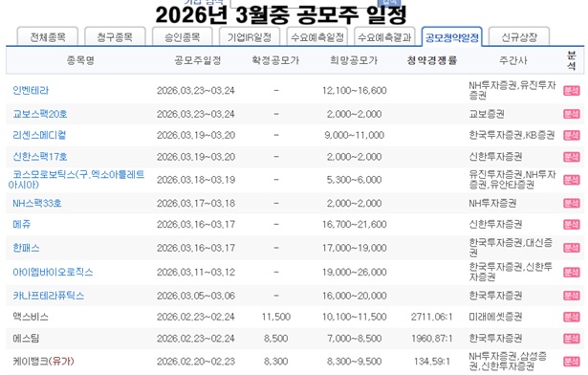Click the analysis icon for 코스모로보틱스
The image size is (588, 375).
(x=571, y=180)
